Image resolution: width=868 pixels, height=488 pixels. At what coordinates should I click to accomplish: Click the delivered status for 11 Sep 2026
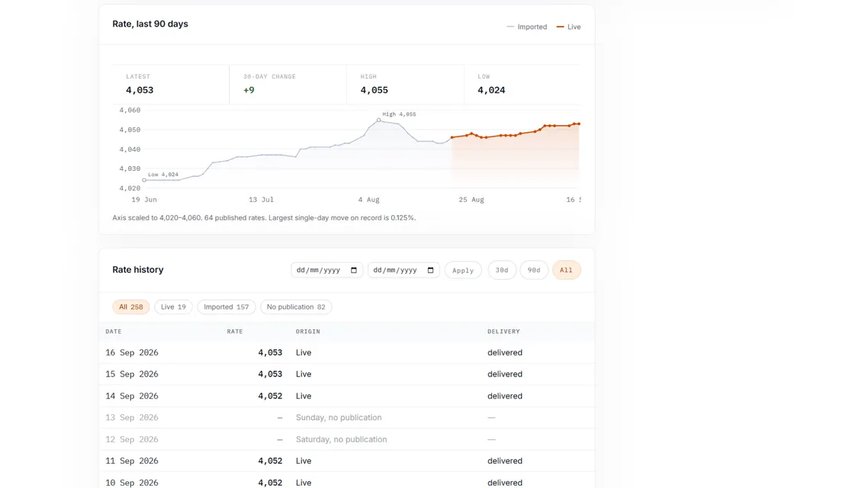[505, 461]
